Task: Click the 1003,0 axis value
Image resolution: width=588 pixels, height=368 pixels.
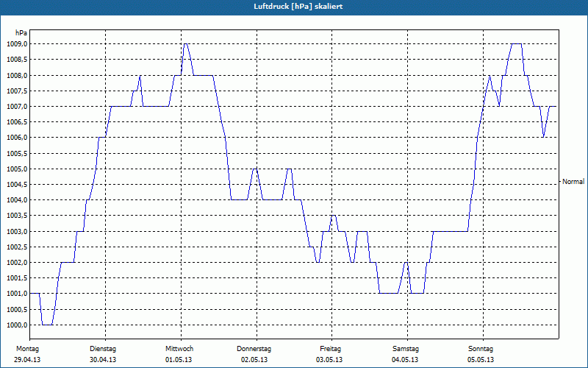Action: [x=17, y=231]
